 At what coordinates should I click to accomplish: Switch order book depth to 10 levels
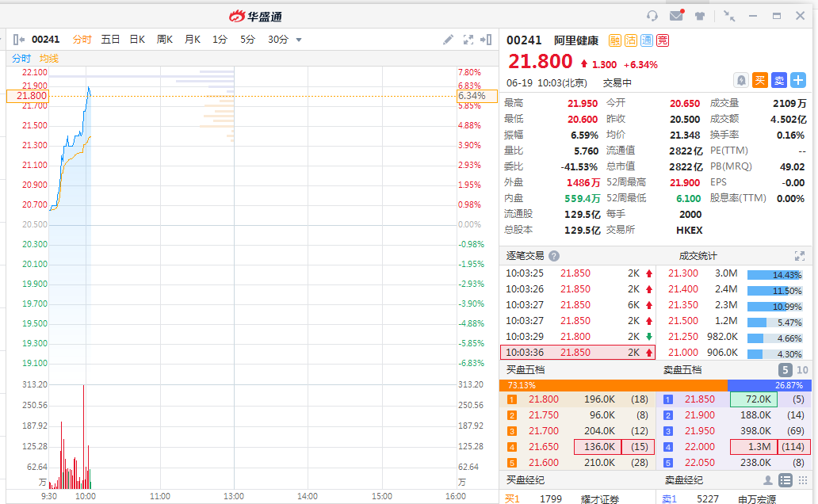click(x=802, y=370)
